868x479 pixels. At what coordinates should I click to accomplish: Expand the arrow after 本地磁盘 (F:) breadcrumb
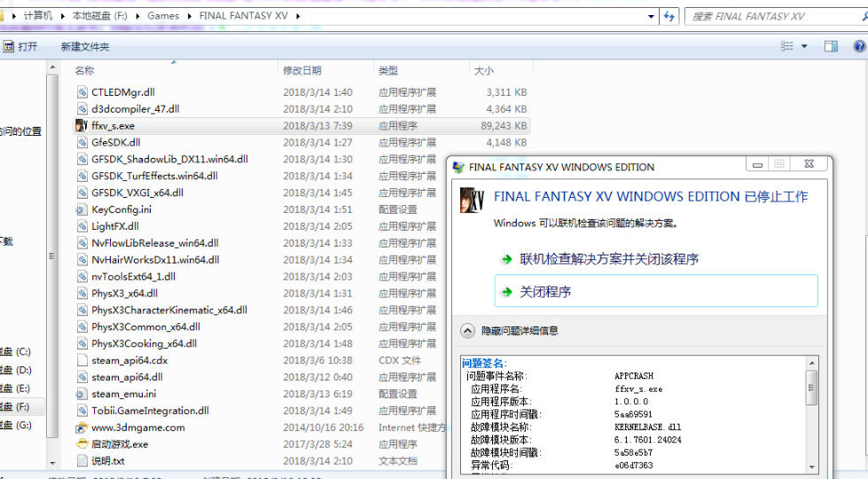[137, 16]
